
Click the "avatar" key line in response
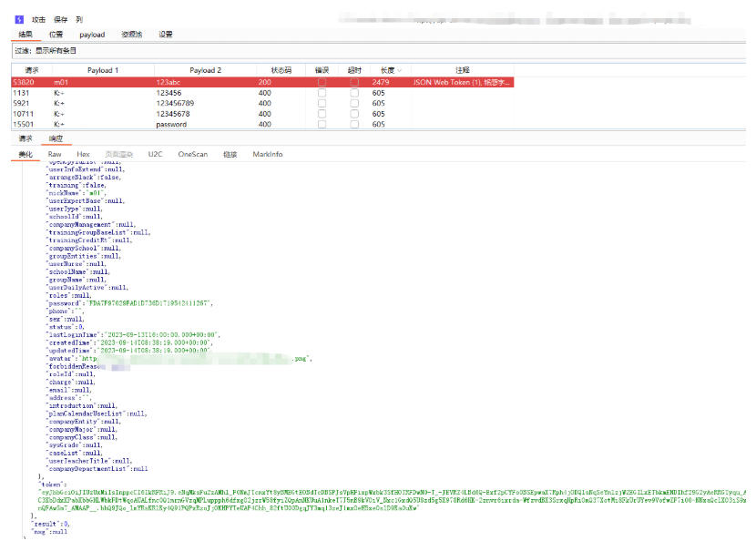(179, 359)
